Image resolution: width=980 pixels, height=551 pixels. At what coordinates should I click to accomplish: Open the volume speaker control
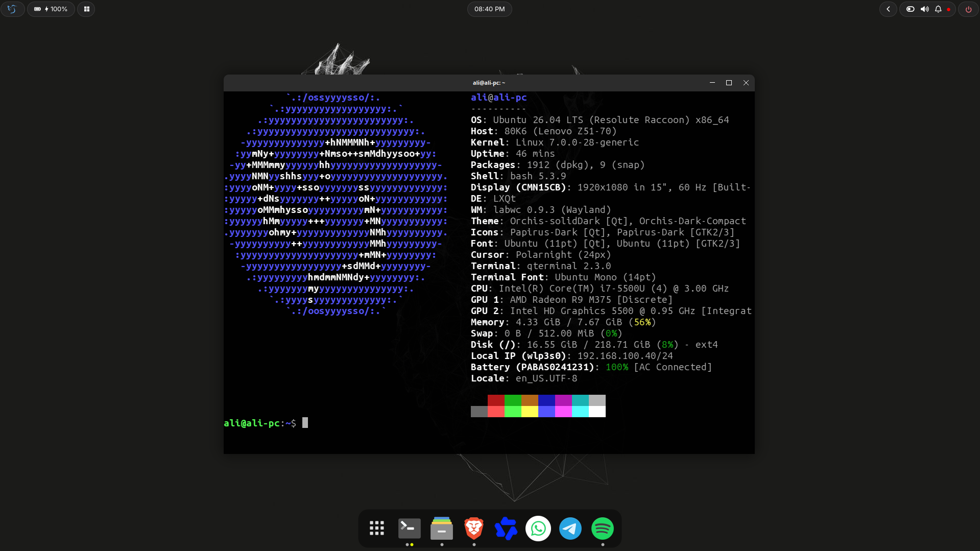tap(924, 9)
